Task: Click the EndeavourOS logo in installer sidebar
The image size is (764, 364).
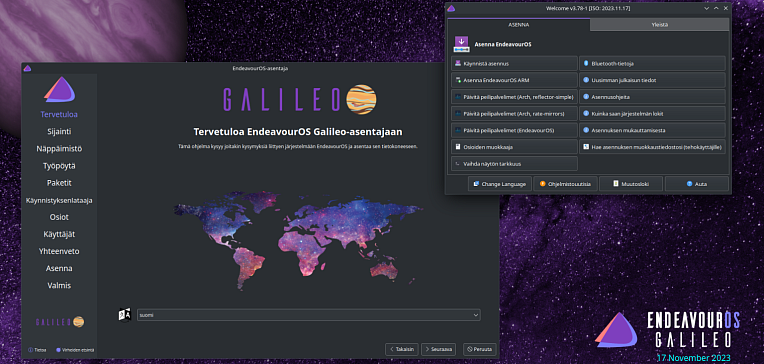Action: pos(59,89)
